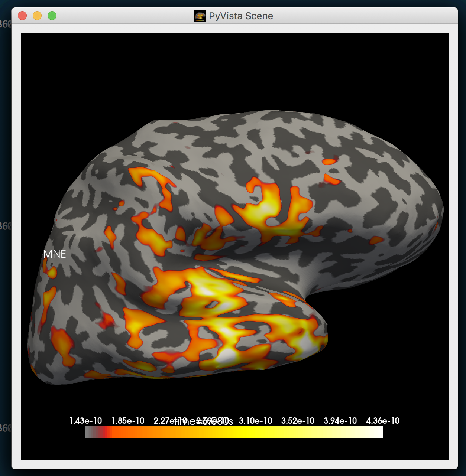Click the red close window button
The image size is (466, 476).
22,16
